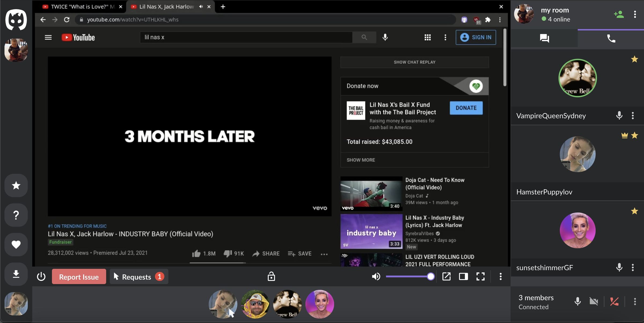Open sunsetshimmerGF's options menu
The width and height of the screenshot is (644, 323).
click(633, 267)
